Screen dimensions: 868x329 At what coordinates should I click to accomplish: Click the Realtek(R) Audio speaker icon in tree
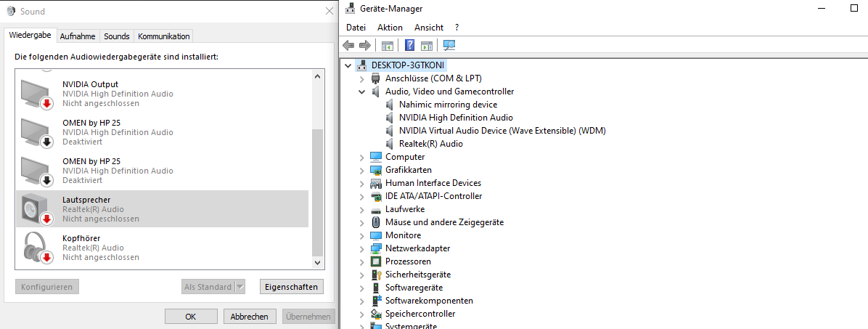pyautogui.click(x=390, y=144)
